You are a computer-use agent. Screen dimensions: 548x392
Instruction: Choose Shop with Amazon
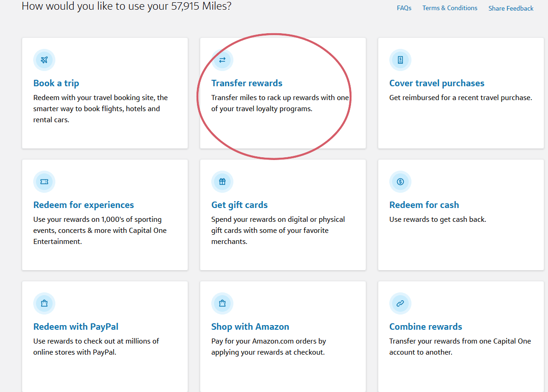(250, 327)
